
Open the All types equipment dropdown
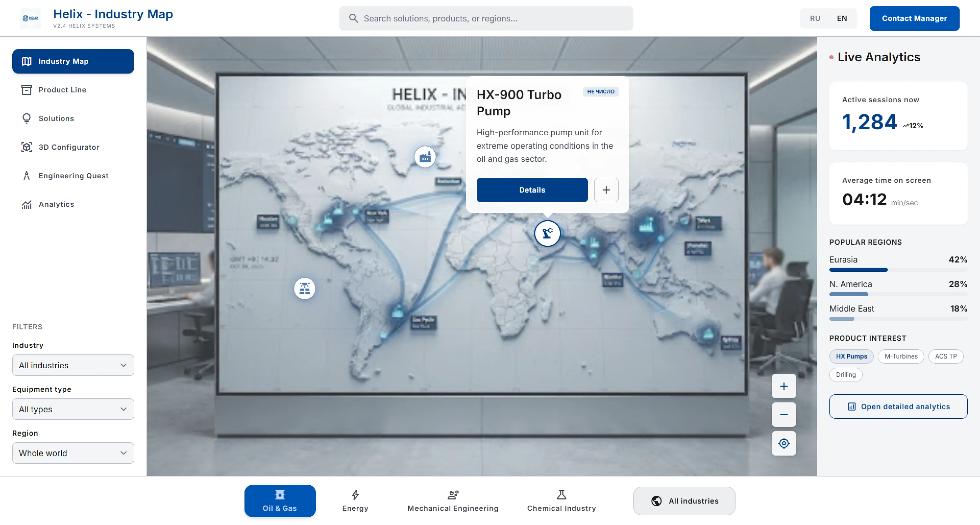(73, 409)
